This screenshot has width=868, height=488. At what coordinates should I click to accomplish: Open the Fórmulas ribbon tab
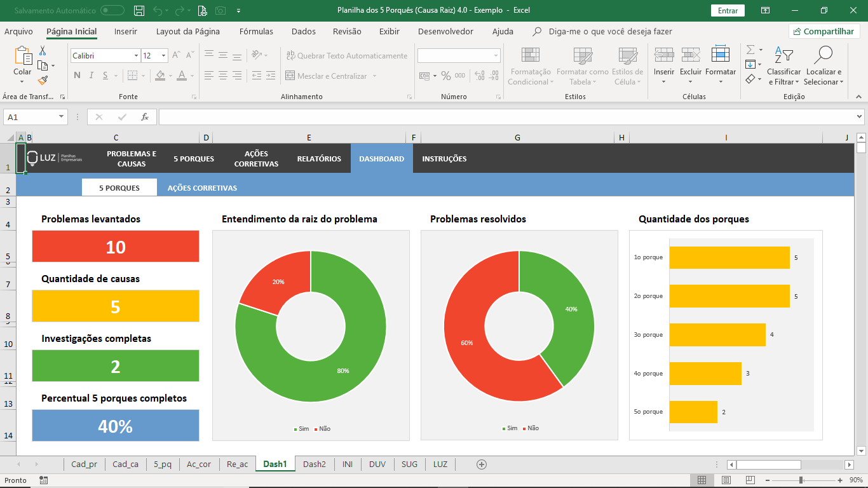point(256,31)
